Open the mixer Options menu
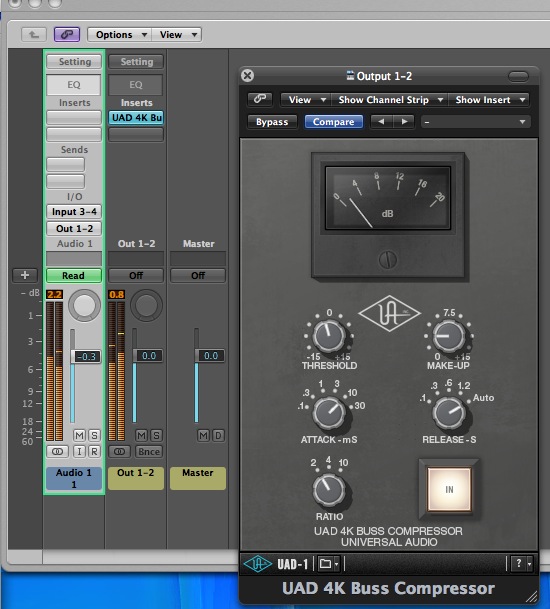Image resolution: width=550 pixels, height=609 pixels. point(120,35)
